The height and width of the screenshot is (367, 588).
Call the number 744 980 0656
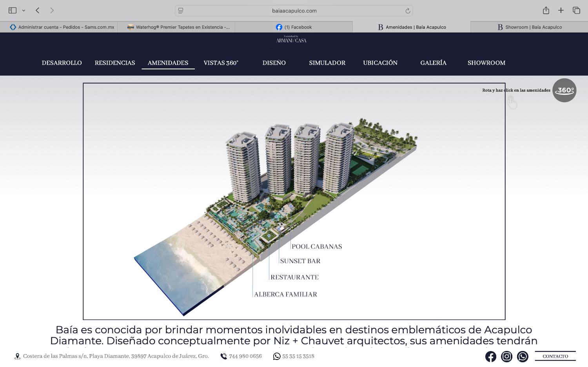click(x=245, y=356)
